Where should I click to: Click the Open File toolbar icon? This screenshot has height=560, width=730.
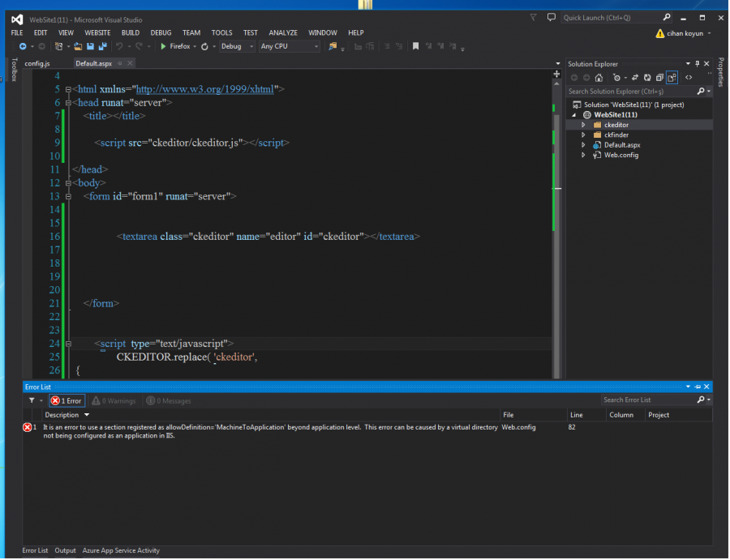point(78,46)
